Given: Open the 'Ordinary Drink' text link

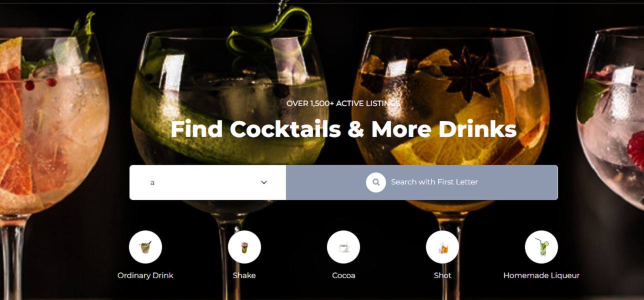Looking at the screenshot, I should (145, 275).
